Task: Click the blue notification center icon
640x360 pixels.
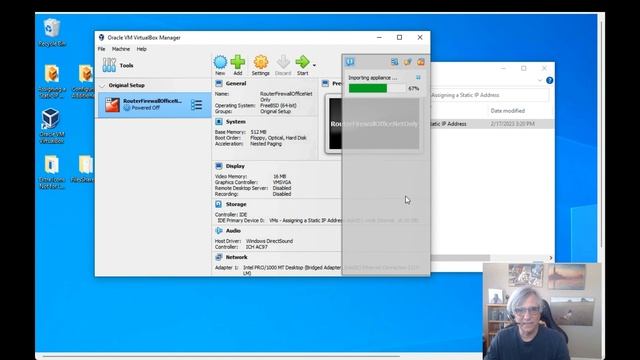Action: coord(350,62)
